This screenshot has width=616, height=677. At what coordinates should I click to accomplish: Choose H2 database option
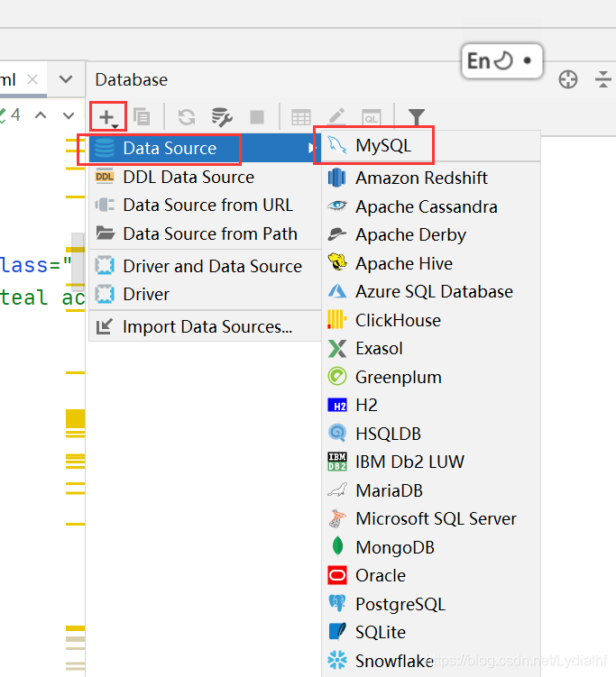[431, 405]
